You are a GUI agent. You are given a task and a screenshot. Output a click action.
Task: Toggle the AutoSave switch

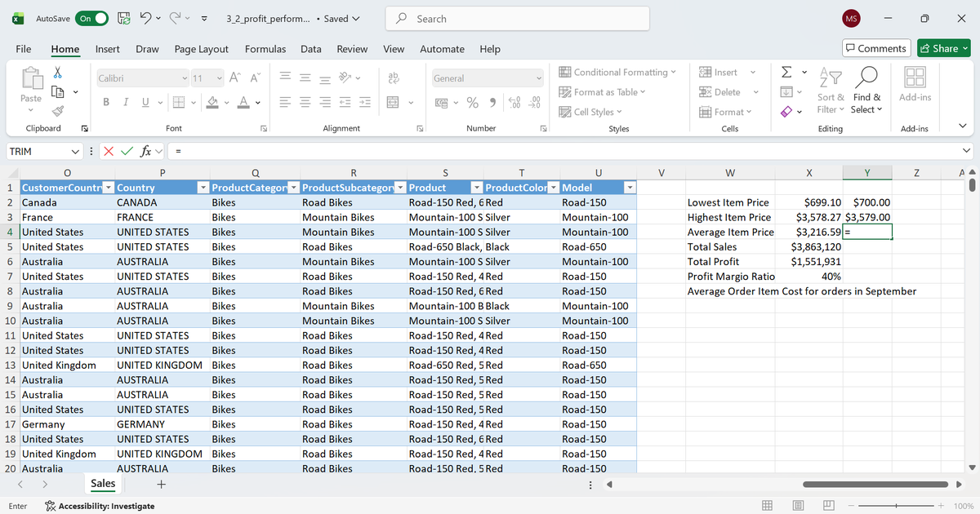pos(91,18)
